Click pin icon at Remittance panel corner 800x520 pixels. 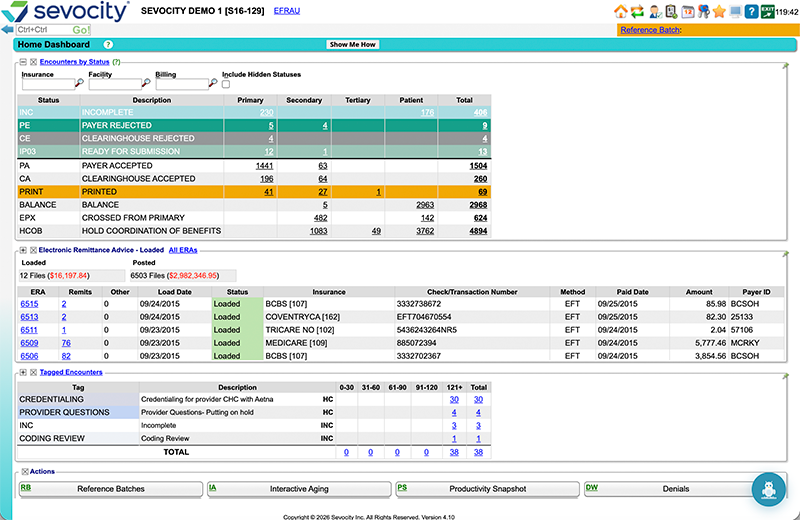[x=786, y=254]
